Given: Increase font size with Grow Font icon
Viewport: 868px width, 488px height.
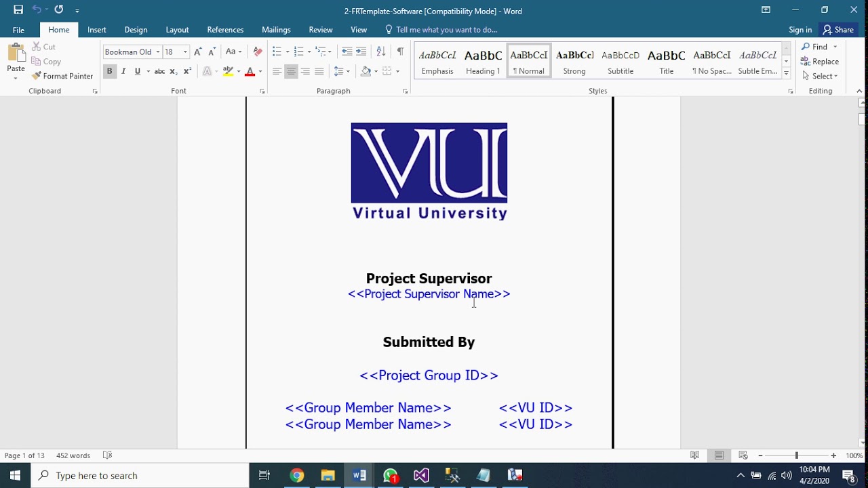Looking at the screenshot, I should [x=197, y=52].
